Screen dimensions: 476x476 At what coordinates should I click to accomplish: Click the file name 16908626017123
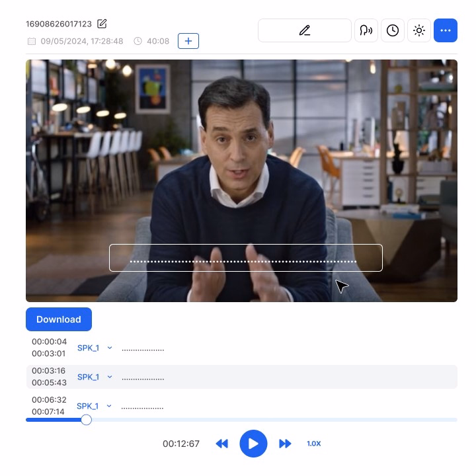59,24
